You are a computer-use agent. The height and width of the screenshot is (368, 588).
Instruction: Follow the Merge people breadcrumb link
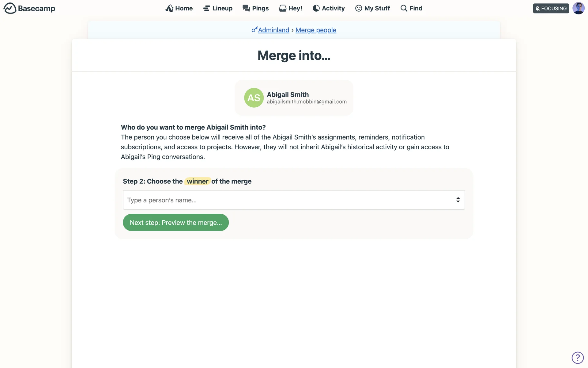click(x=316, y=30)
